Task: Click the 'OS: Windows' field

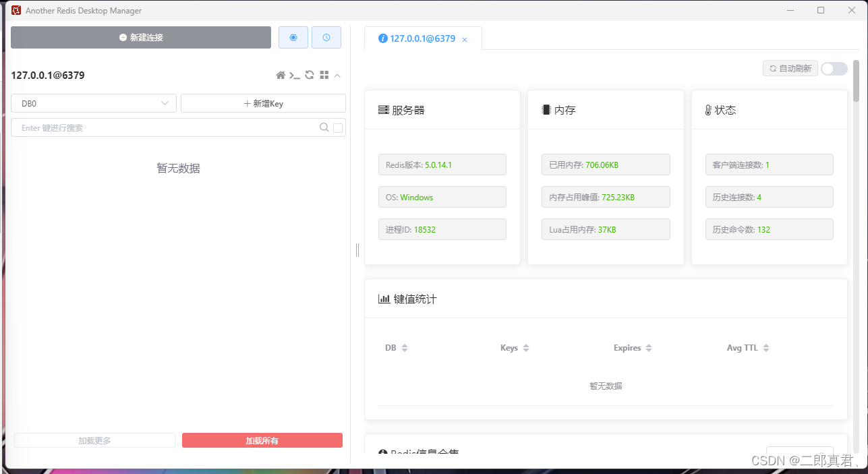Action: 442,197
